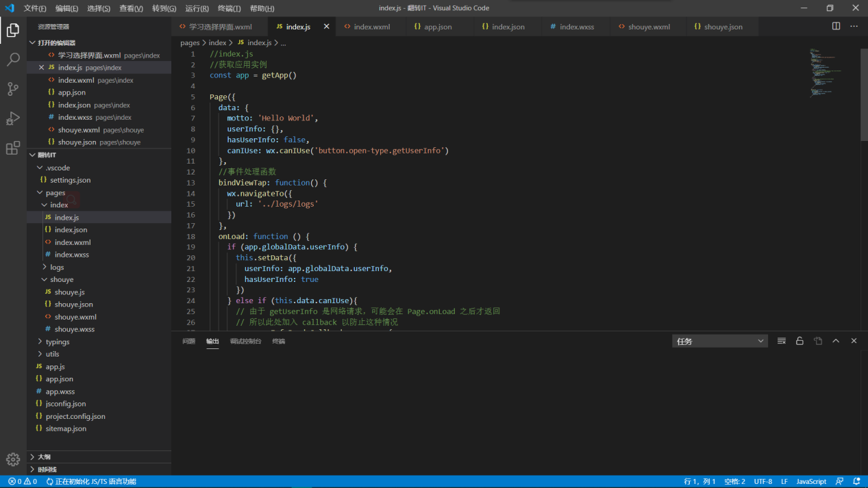Change language mode via JavaScript status item
Screen dimensions: 868x488
pos(811,482)
